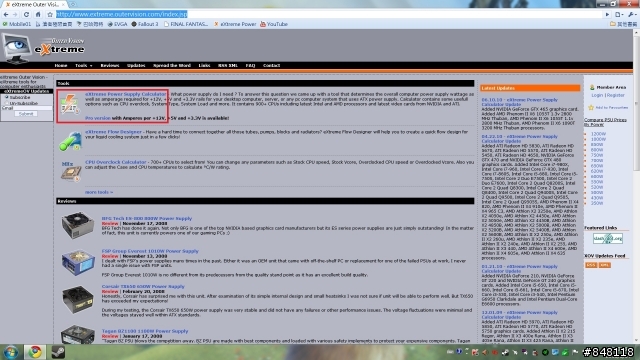
Task: Click the go arrow beside address bar
Action: click(x=607, y=14)
